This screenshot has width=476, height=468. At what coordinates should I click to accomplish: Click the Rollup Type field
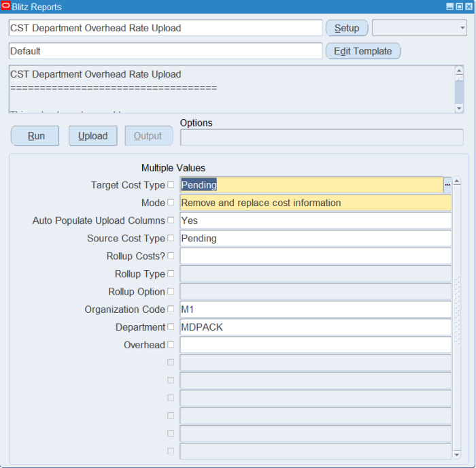click(x=316, y=273)
